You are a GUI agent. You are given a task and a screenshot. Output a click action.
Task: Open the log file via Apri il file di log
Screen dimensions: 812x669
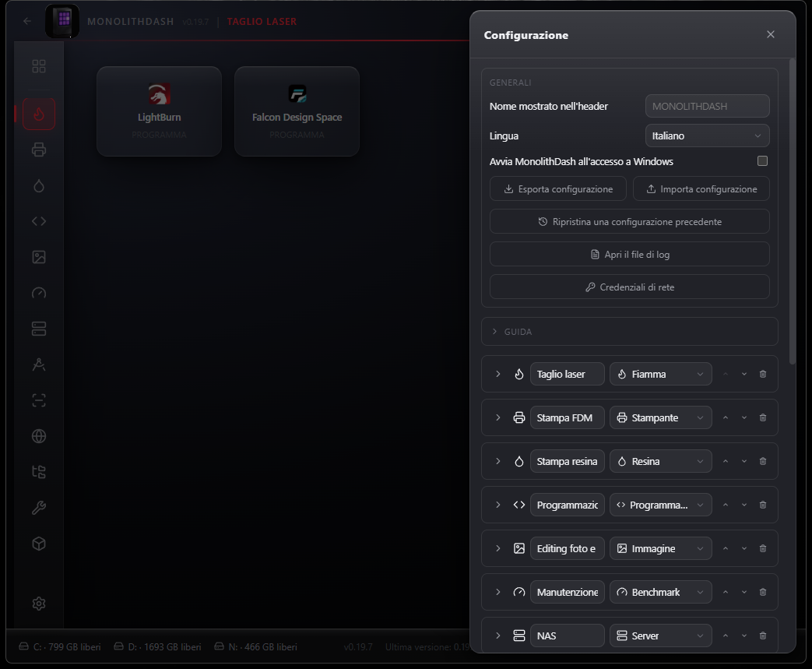click(630, 255)
